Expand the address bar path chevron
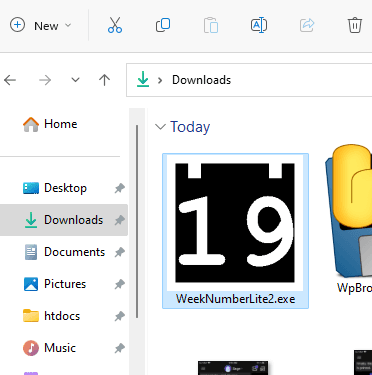The height and width of the screenshot is (375, 372). pyautogui.click(x=160, y=80)
